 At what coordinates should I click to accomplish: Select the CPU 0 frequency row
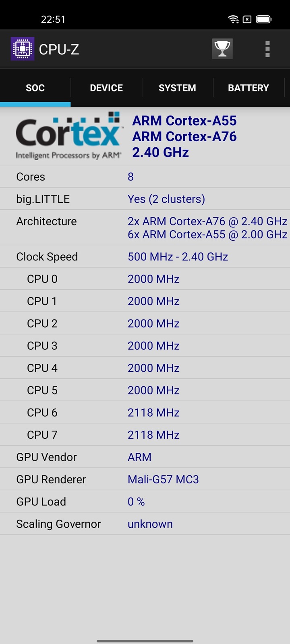coord(145,279)
